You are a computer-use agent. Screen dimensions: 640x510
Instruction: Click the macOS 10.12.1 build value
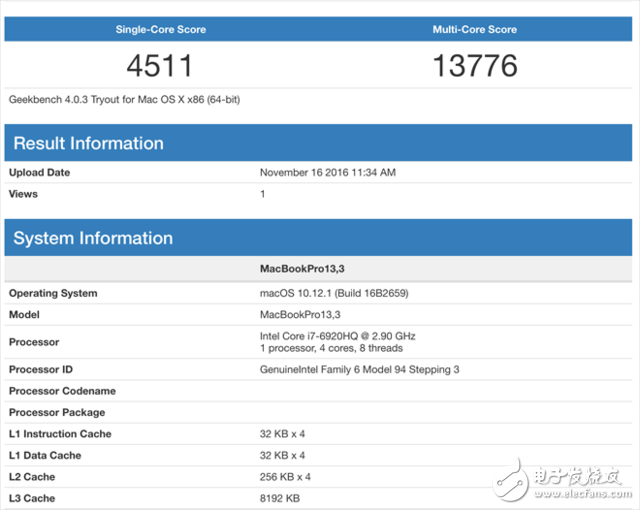click(x=334, y=293)
